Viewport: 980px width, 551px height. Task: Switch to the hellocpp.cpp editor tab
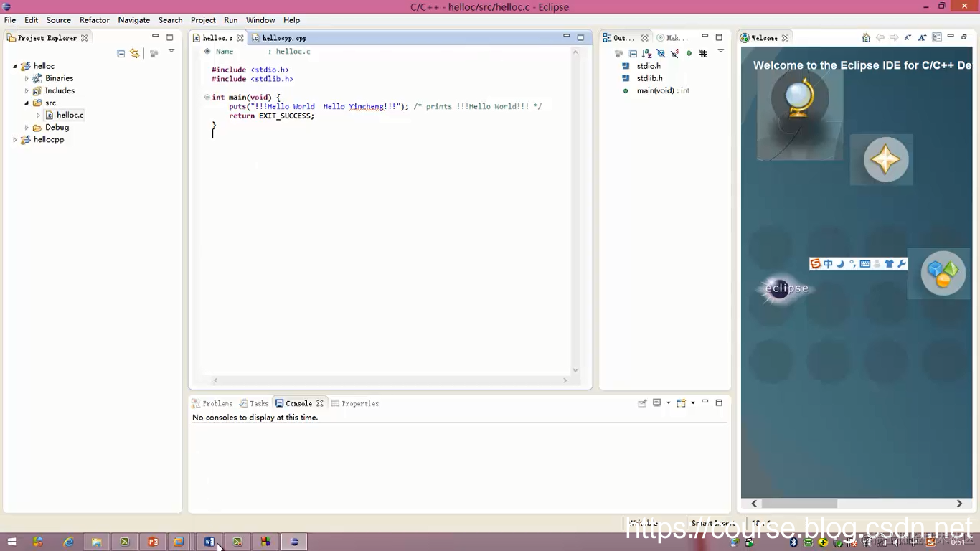(x=281, y=38)
